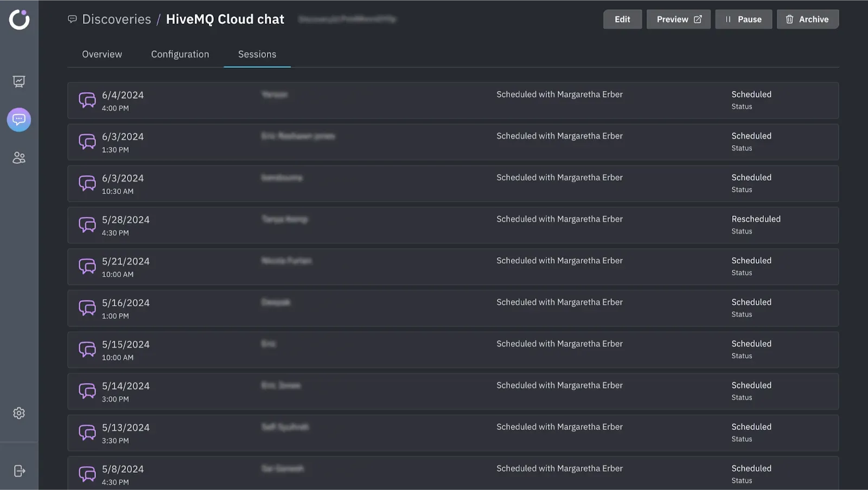Select the Sessions tab

click(x=257, y=54)
